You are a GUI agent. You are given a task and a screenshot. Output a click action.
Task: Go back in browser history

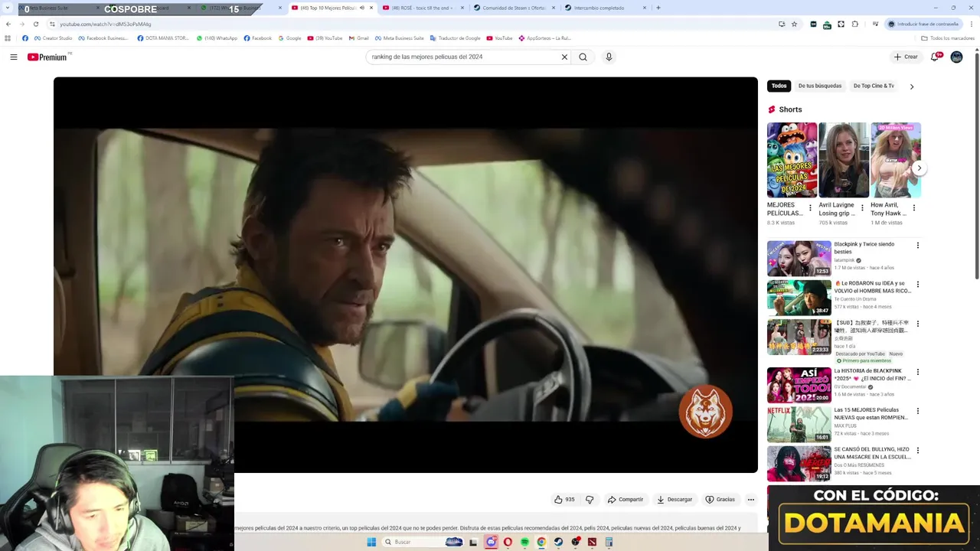8,24
